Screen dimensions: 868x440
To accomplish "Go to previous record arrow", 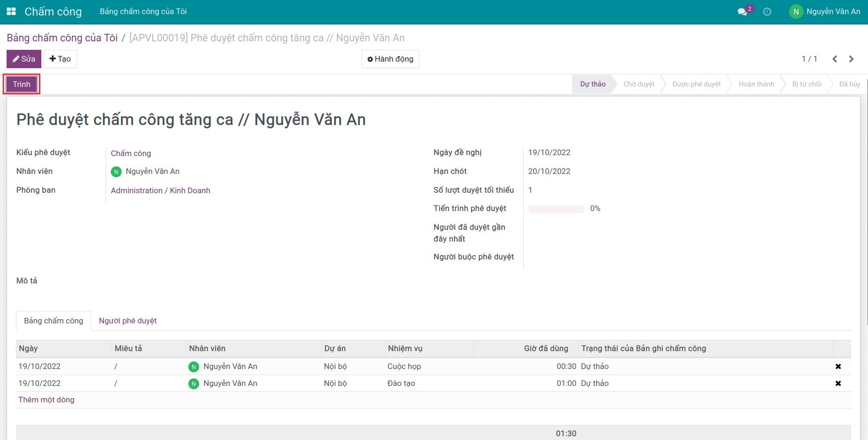I will click(x=835, y=59).
